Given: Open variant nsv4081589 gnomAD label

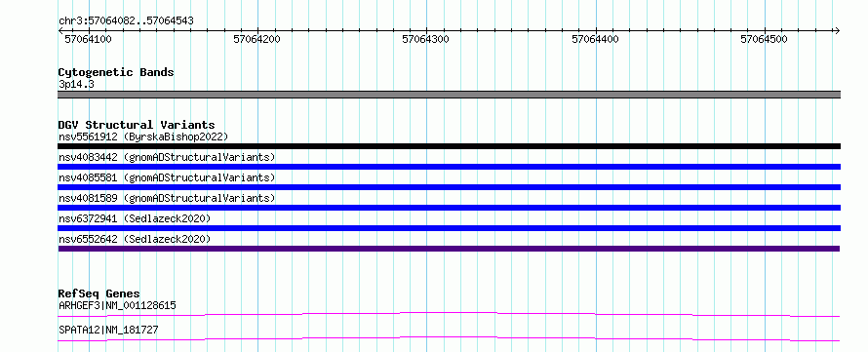Looking at the screenshot, I should (x=167, y=198).
